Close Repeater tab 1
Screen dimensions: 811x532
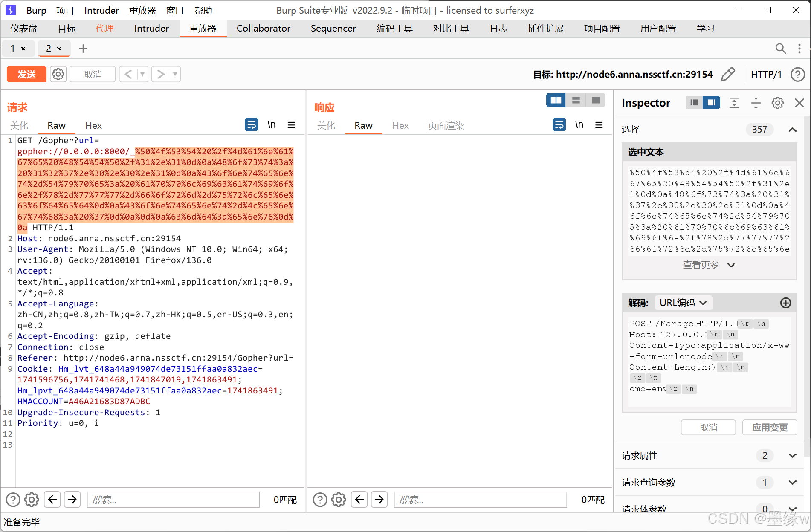click(x=23, y=49)
